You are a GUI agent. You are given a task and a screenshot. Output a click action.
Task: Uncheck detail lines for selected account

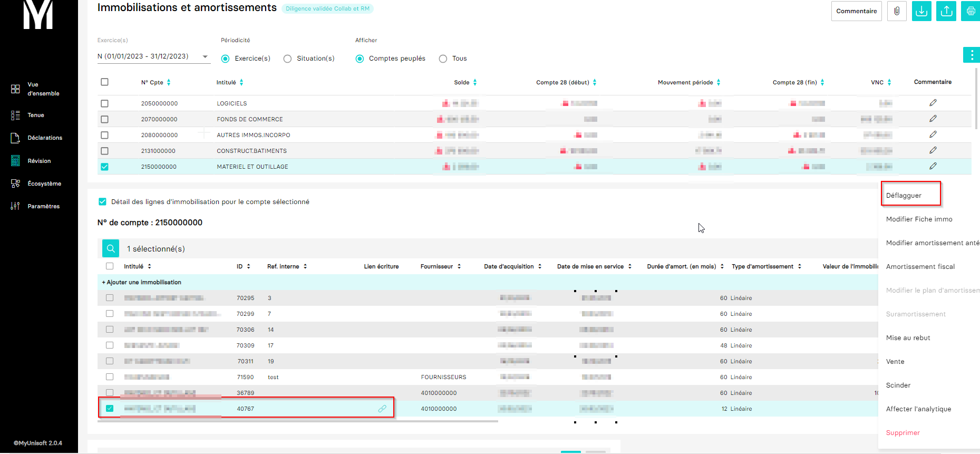pos(102,201)
